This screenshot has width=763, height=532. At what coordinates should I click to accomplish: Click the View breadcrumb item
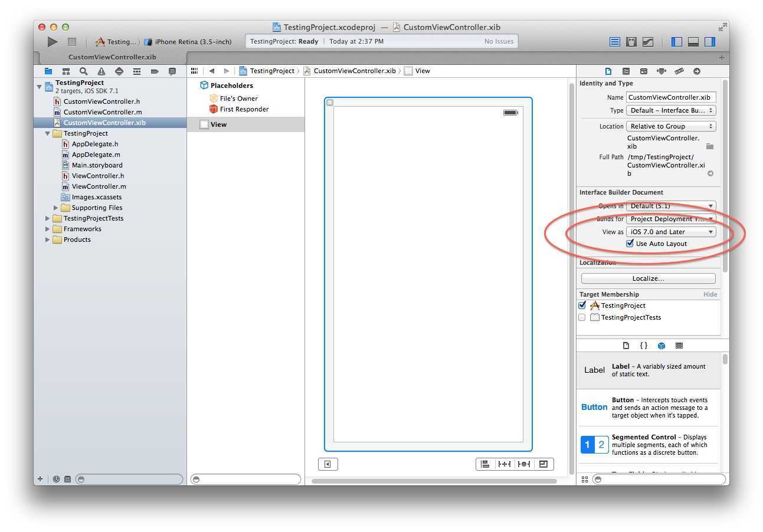coord(417,71)
